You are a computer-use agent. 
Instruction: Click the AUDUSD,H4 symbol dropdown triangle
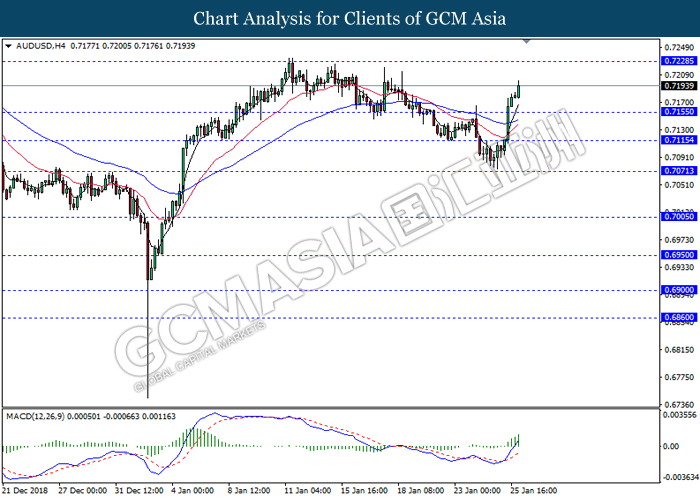coord(8,46)
